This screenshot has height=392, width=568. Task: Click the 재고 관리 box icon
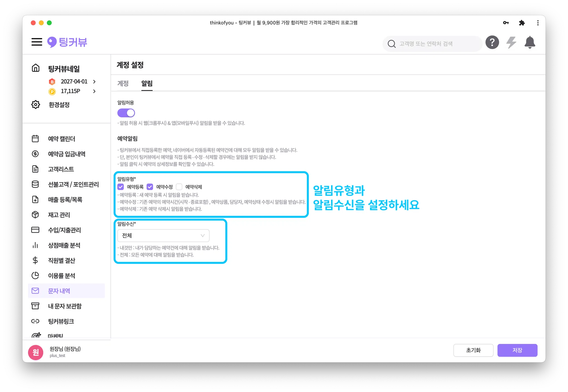(x=35, y=215)
